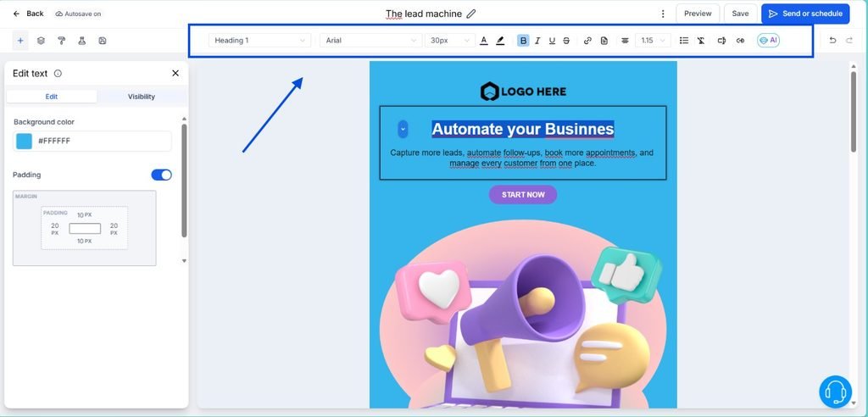
Task: Click the sidebar scroll down arrow
Action: coord(184,261)
